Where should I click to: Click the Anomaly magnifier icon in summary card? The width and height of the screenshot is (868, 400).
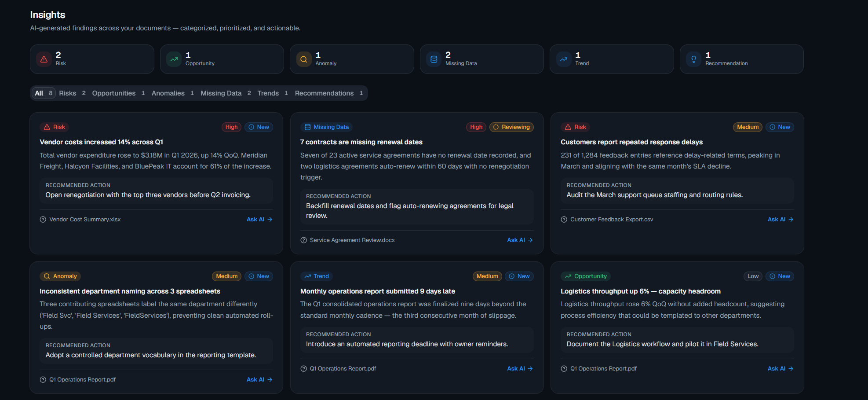pos(304,59)
